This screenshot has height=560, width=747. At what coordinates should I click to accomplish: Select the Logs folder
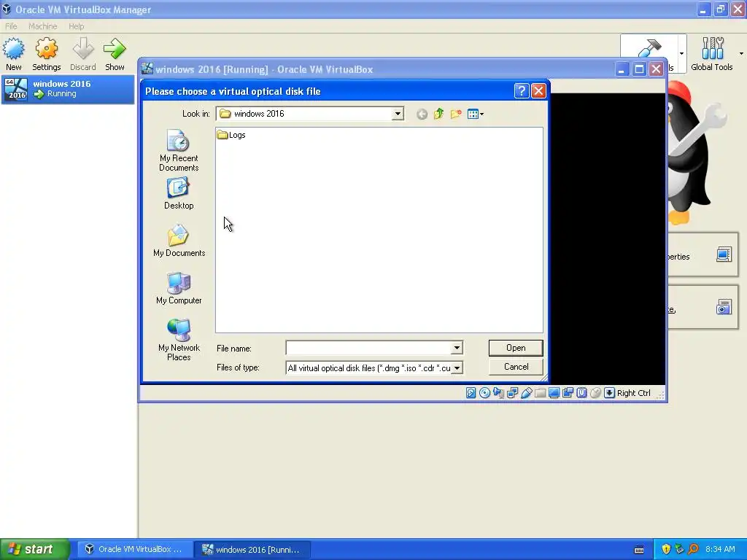231,135
